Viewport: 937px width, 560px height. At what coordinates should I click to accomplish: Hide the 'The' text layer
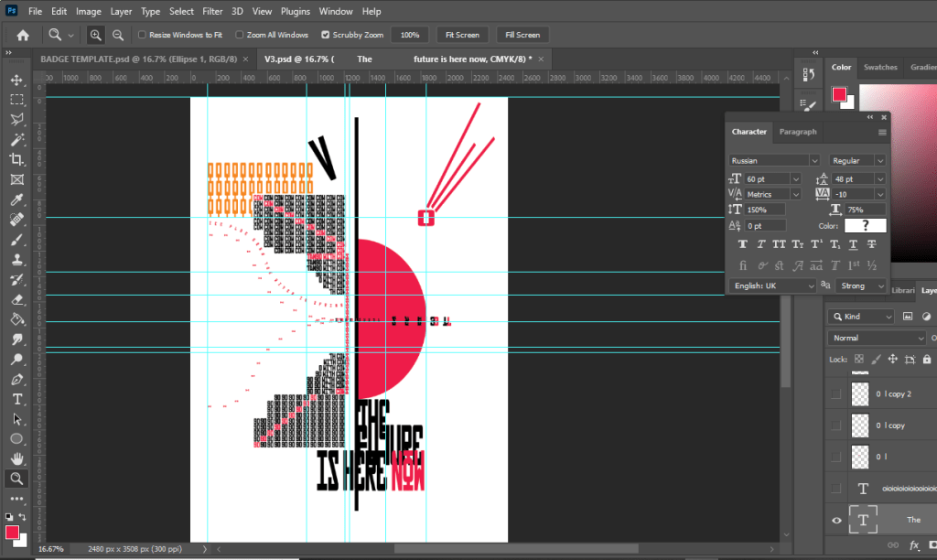(835, 520)
